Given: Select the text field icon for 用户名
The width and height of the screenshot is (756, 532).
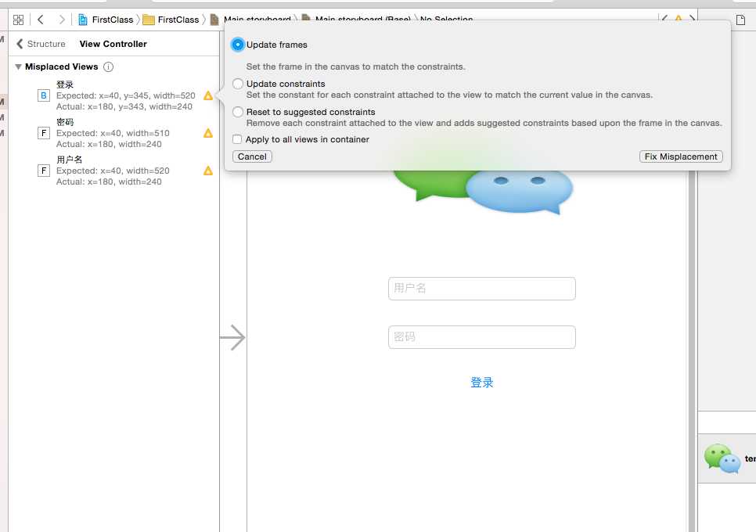Looking at the screenshot, I should [x=44, y=171].
